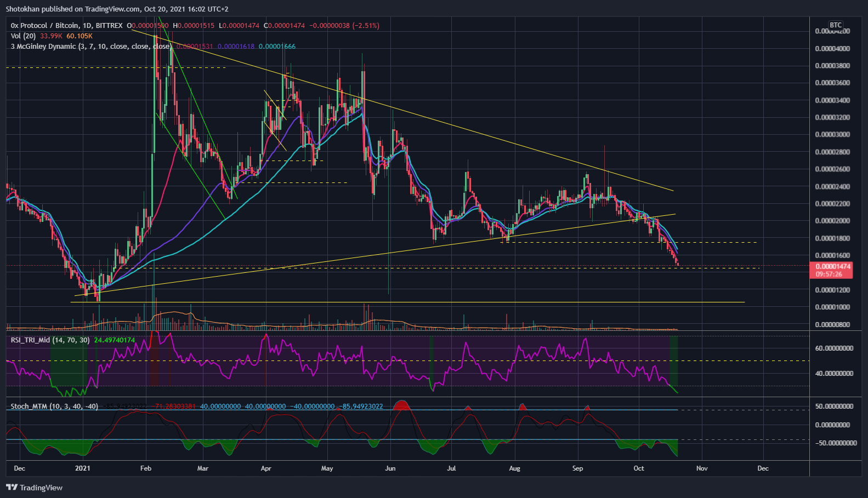This screenshot has width=868, height=498.
Task: Click the low value 'L0.00001474'
Action: point(239,26)
